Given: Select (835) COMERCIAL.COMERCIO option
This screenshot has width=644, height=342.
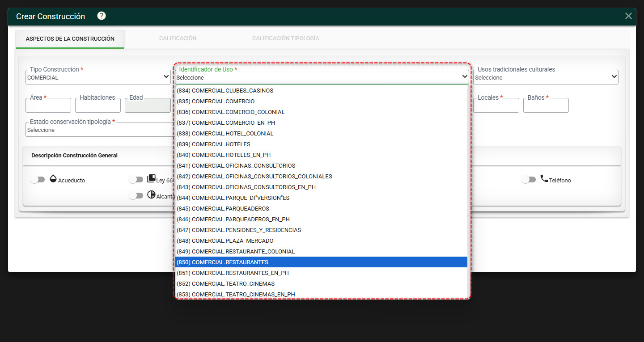Looking at the screenshot, I should (x=321, y=101).
